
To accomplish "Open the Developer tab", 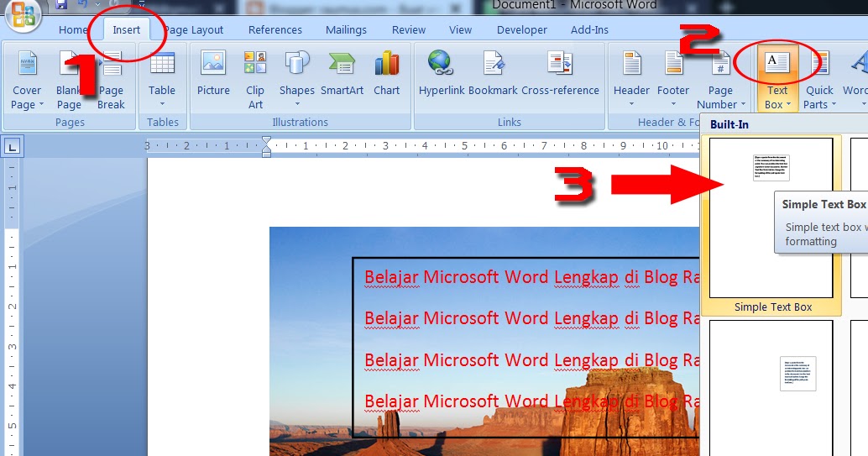I will [521, 30].
